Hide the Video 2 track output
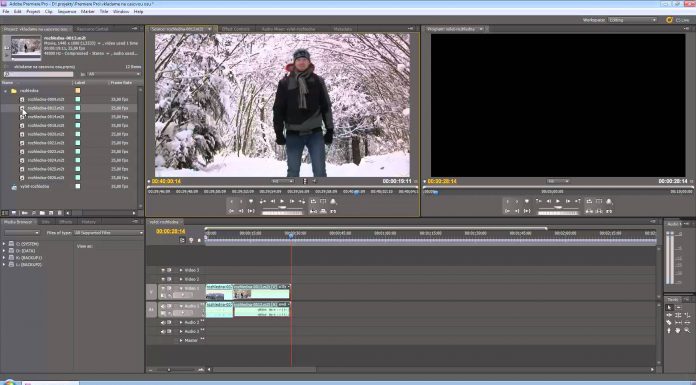The image size is (696, 385). (163, 279)
